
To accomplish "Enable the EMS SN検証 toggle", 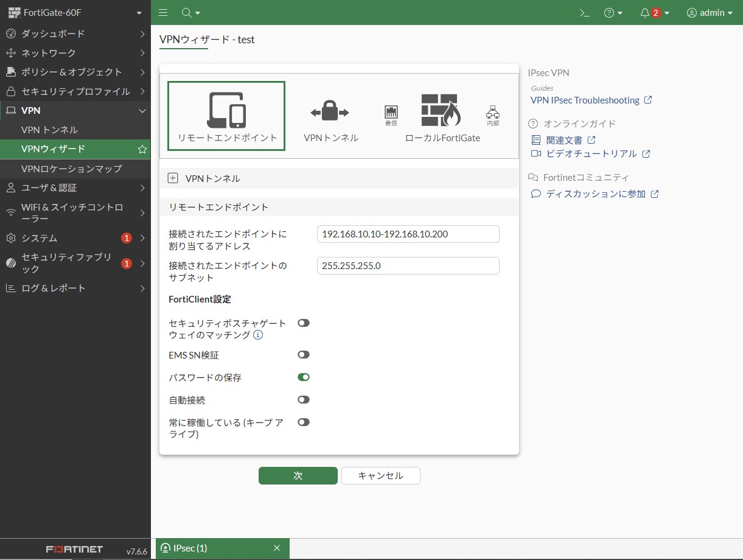I will click(304, 354).
